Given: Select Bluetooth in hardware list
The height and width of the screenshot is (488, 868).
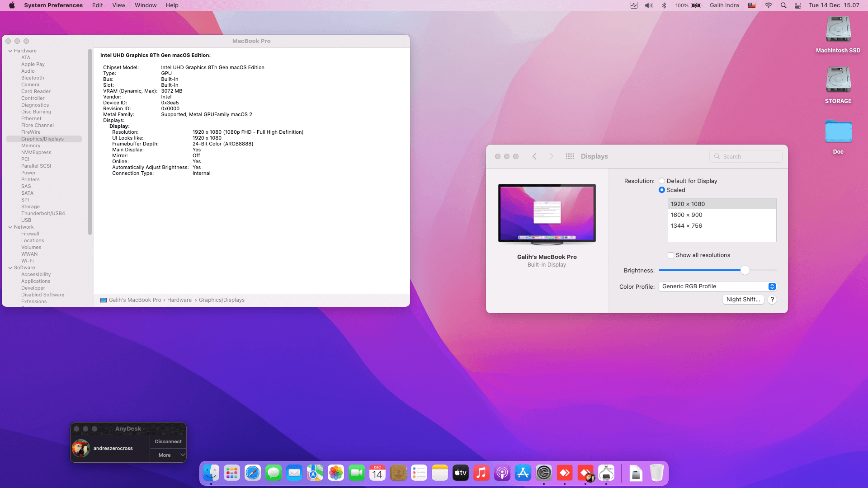Looking at the screenshot, I should (x=33, y=78).
